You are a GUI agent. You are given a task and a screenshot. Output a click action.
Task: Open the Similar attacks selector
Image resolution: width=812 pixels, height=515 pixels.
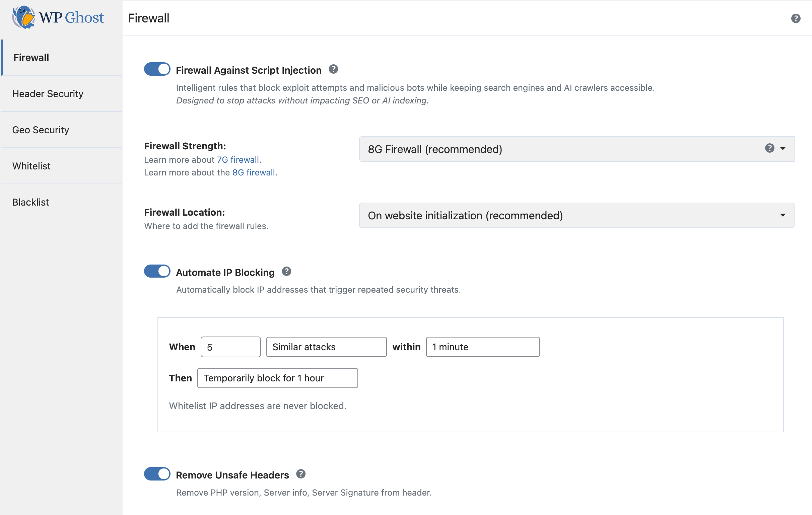pyautogui.click(x=326, y=347)
